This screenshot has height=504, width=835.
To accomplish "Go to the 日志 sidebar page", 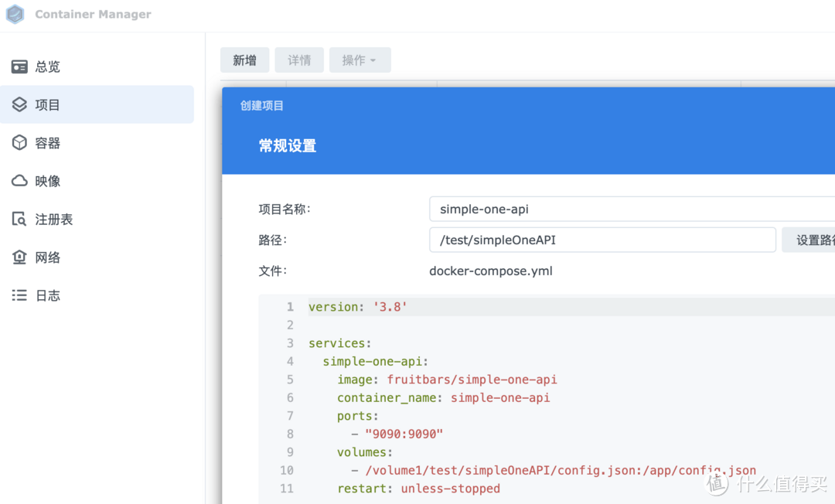I will point(48,295).
